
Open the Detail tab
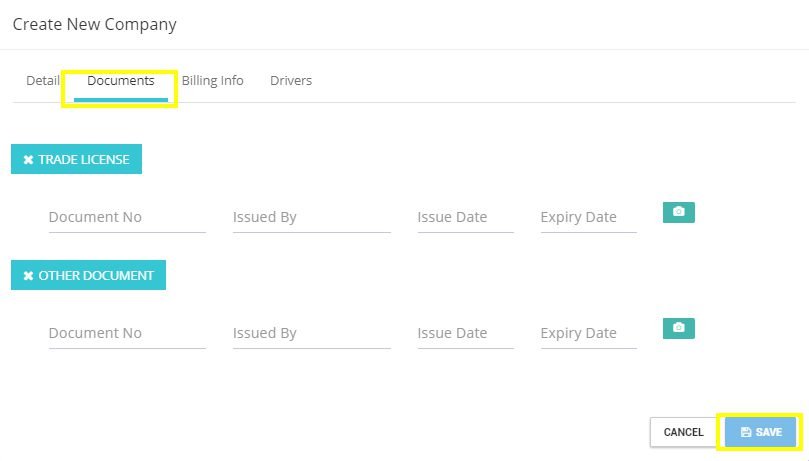[x=43, y=80]
